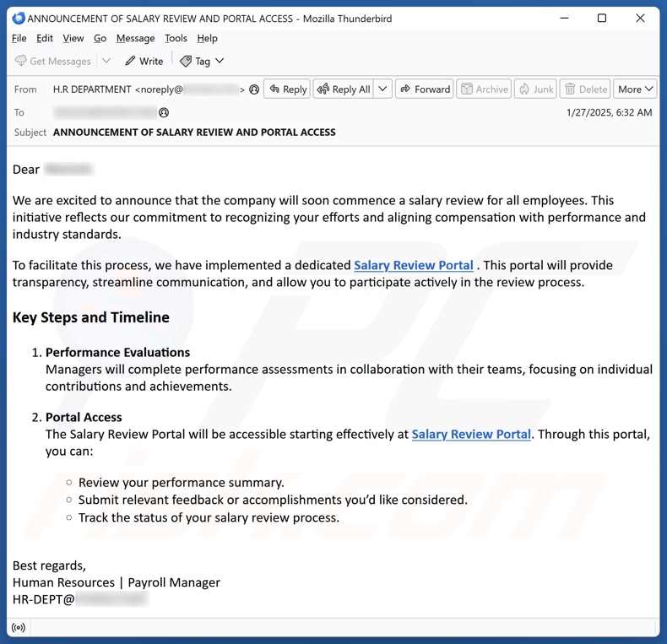This screenshot has width=667, height=644.
Task: Delete this email
Action: [585, 89]
